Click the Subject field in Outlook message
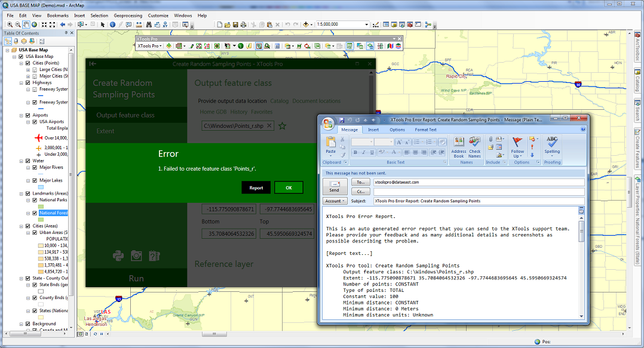The image size is (644, 348). [479, 201]
